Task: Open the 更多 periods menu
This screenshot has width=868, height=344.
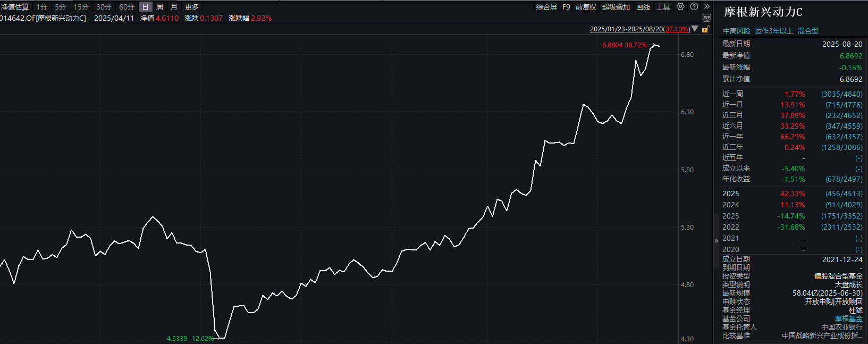Action: click(x=192, y=7)
